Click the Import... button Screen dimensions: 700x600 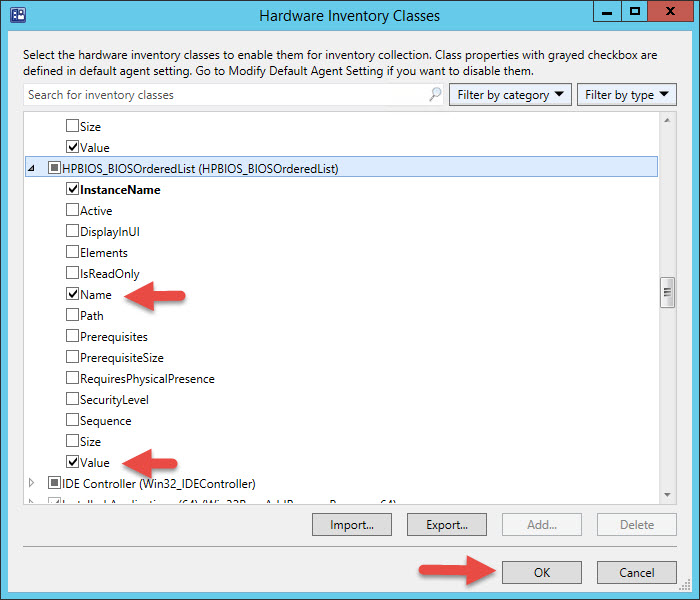tap(352, 524)
